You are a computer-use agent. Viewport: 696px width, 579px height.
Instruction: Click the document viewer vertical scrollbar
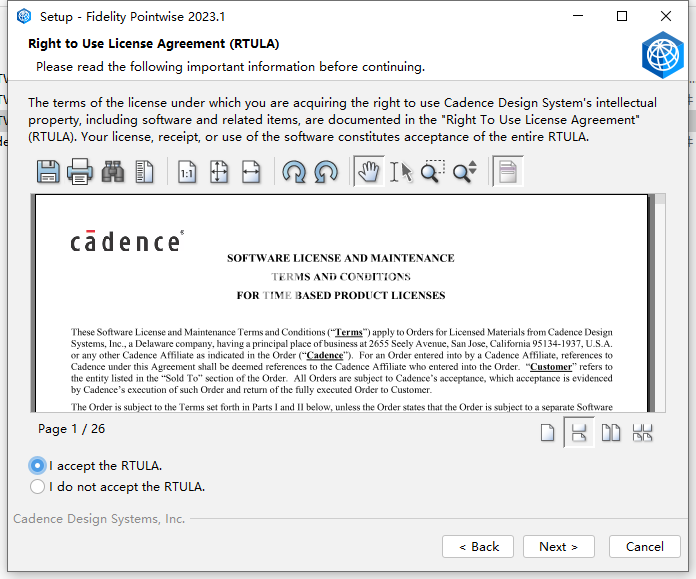click(660, 303)
